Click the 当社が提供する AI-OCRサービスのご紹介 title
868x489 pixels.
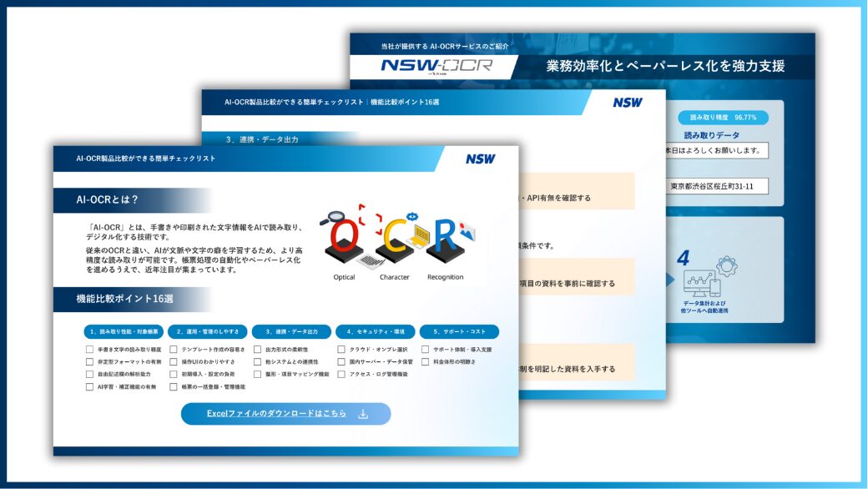[x=445, y=47]
